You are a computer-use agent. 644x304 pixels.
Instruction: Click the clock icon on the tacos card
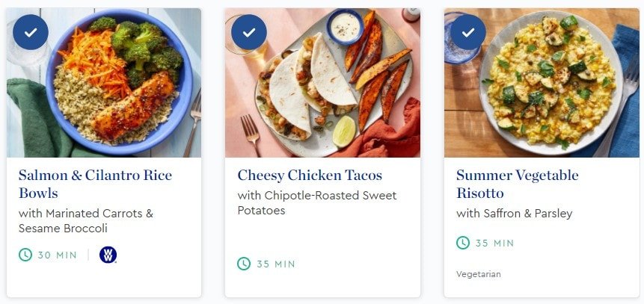point(244,264)
